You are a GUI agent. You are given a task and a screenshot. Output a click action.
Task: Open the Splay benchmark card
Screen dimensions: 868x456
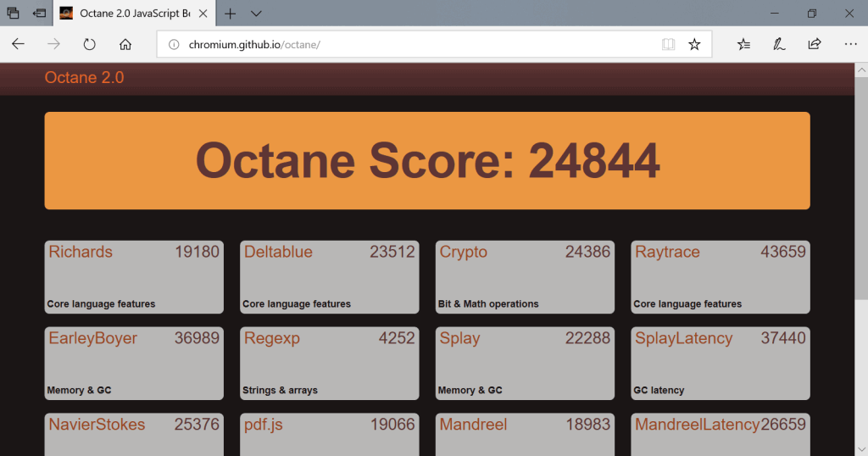(525, 363)
